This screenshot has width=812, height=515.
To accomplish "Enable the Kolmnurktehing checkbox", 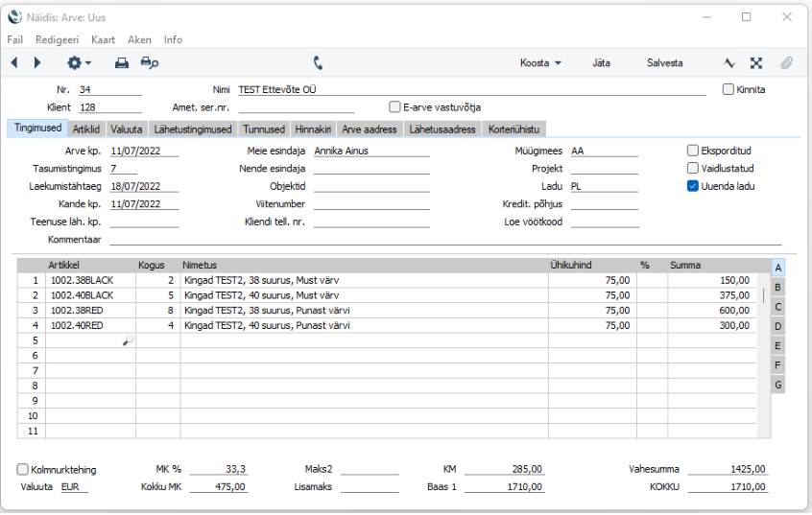I will point(22,470).
